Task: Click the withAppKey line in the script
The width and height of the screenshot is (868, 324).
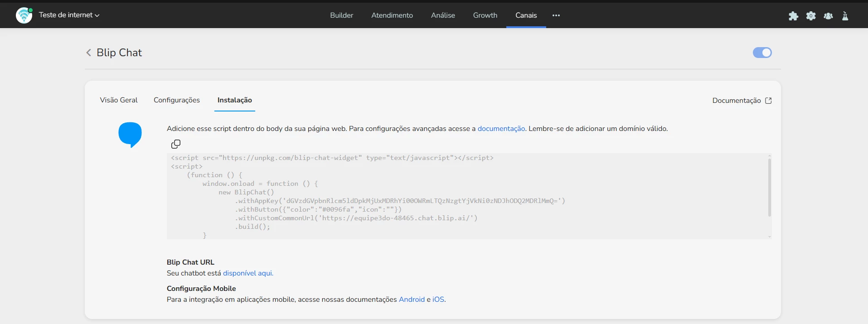Action: point(400,201)
